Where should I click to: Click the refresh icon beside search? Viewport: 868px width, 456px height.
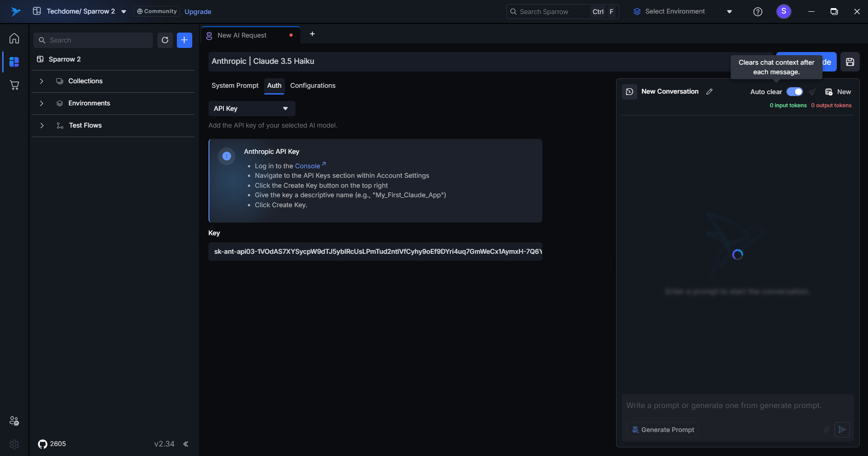coord(165,40)
